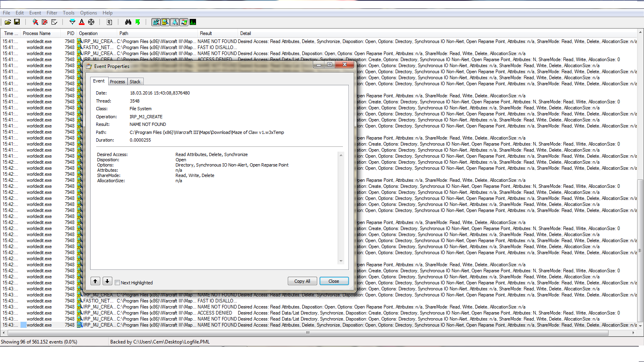The width and height of the screenshot is (644, 362).
Task: Open the Options menu
Action: tap(88, 12)
